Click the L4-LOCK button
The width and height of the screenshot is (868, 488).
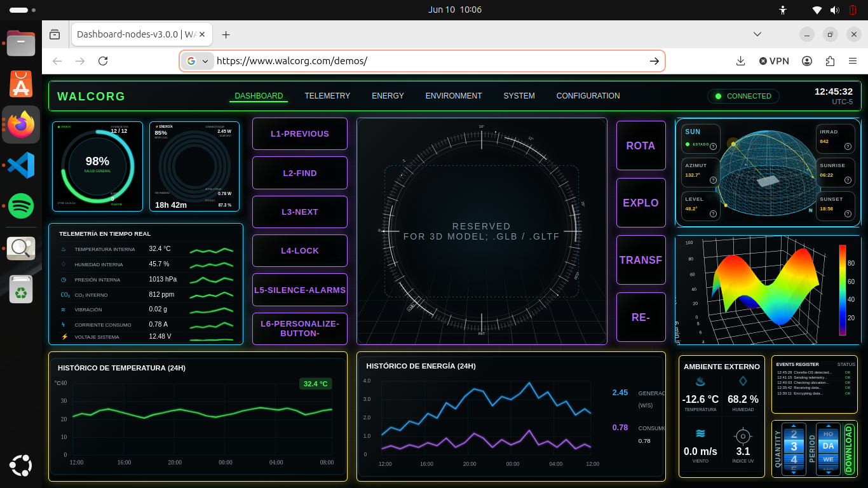coord(300,251)
